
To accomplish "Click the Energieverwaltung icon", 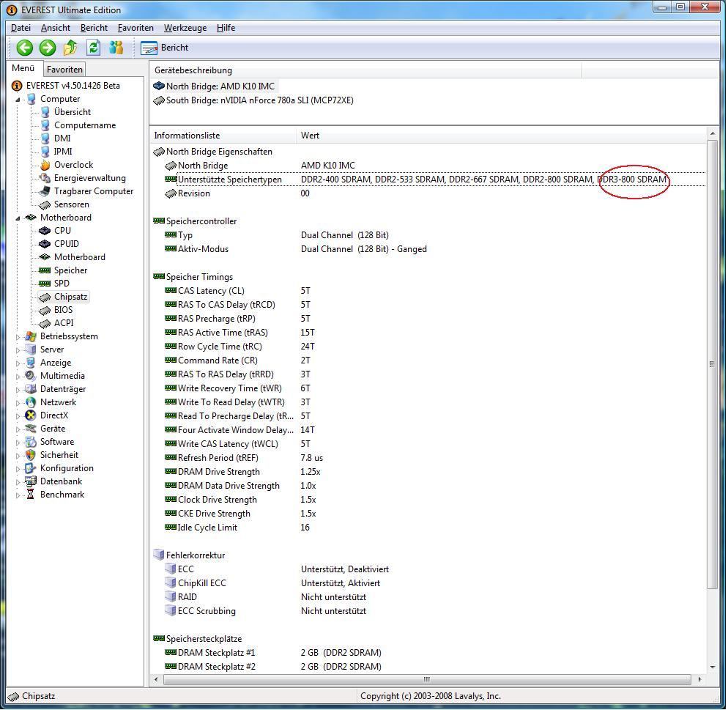I will pyautogui.click(x=45, y=178).
